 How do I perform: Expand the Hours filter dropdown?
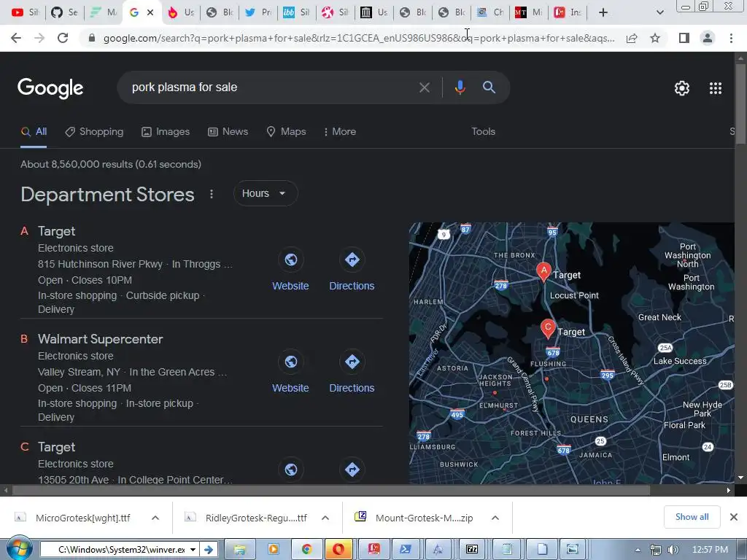pos(266,193)
